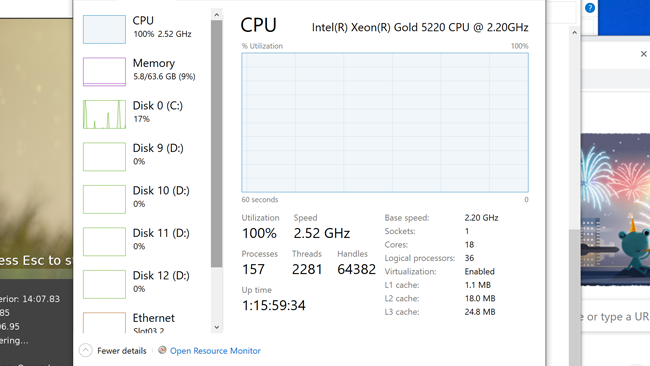Close the browser panel with X
Screen dimensions: 650x366
(643, 54)
